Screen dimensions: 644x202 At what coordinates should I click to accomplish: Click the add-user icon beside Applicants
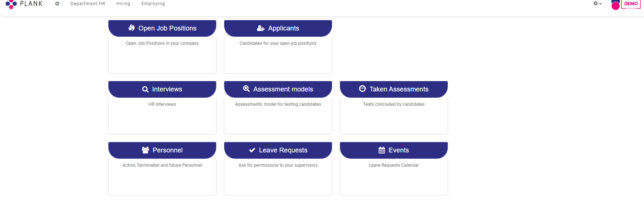[261, 28]
